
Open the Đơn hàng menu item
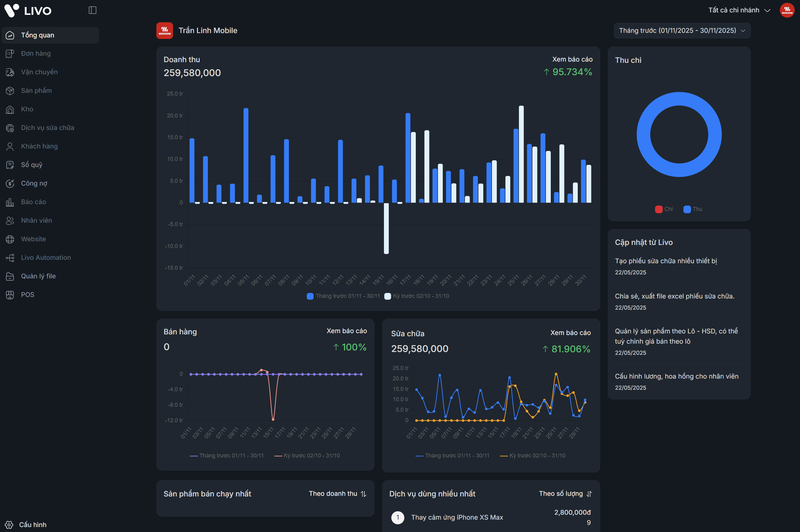click(x=36, y=54)
